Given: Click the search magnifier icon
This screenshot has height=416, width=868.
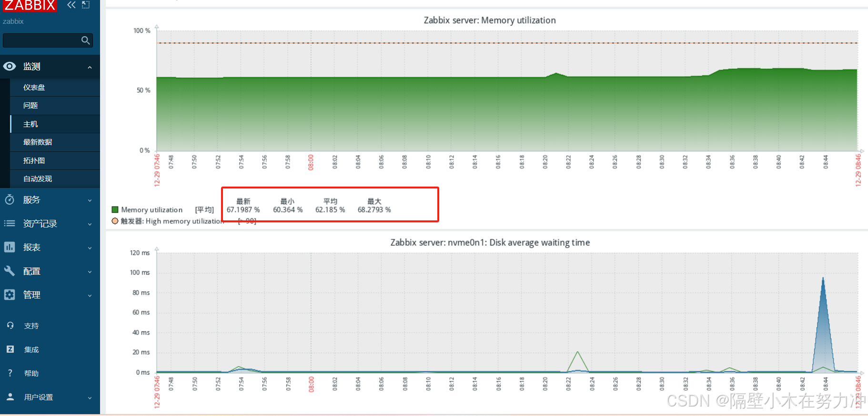Looking at the screenshot, I should pyautogui.click(x=86, y=40).
